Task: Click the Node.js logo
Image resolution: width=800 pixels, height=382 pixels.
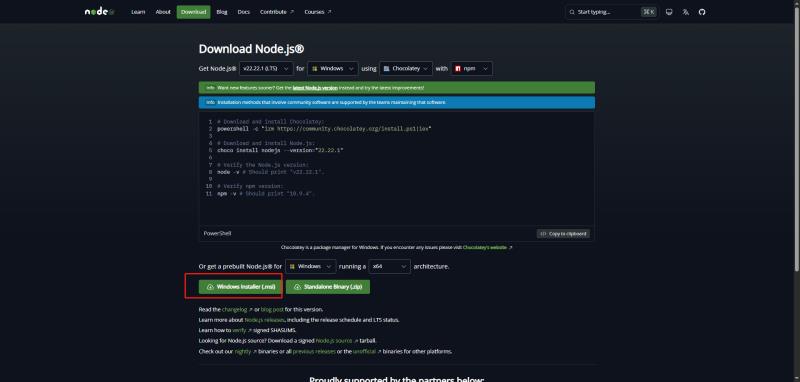Action: [99, 12]
